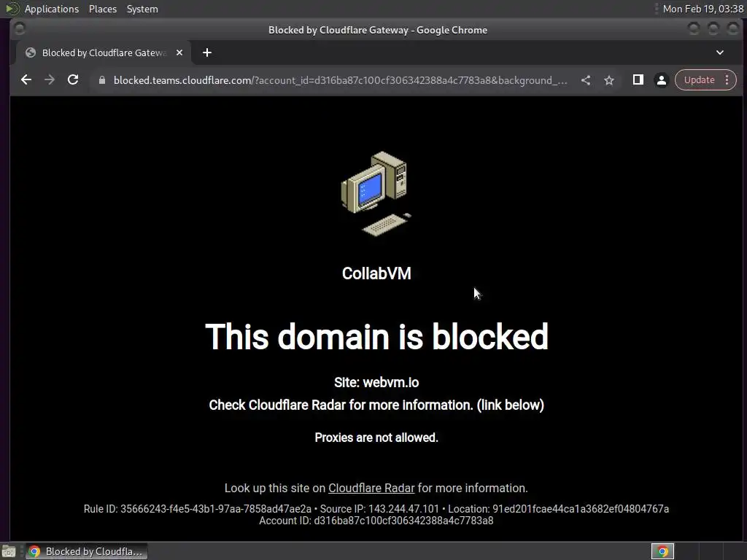View site security lock info

click(x=102, y=80)
